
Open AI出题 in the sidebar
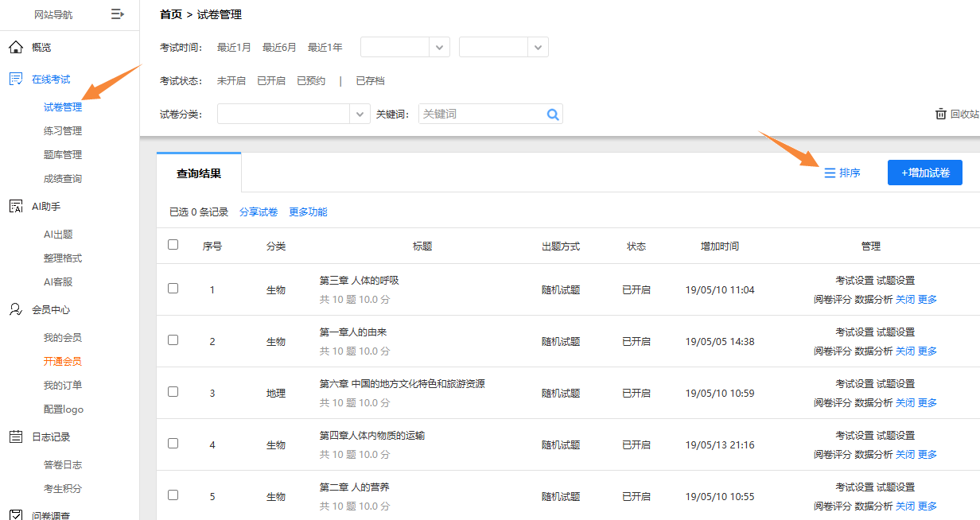(x=58, y=235)
